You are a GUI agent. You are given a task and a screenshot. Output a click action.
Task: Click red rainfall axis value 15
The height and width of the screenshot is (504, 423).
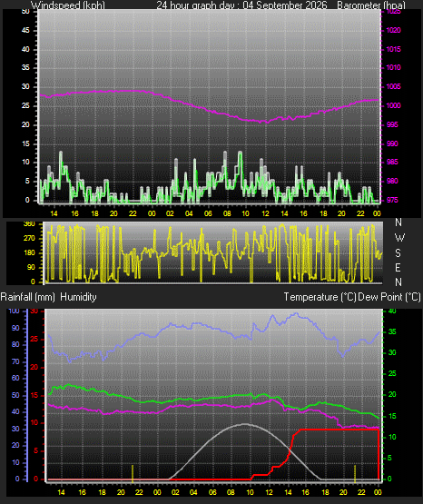point(34,395)
